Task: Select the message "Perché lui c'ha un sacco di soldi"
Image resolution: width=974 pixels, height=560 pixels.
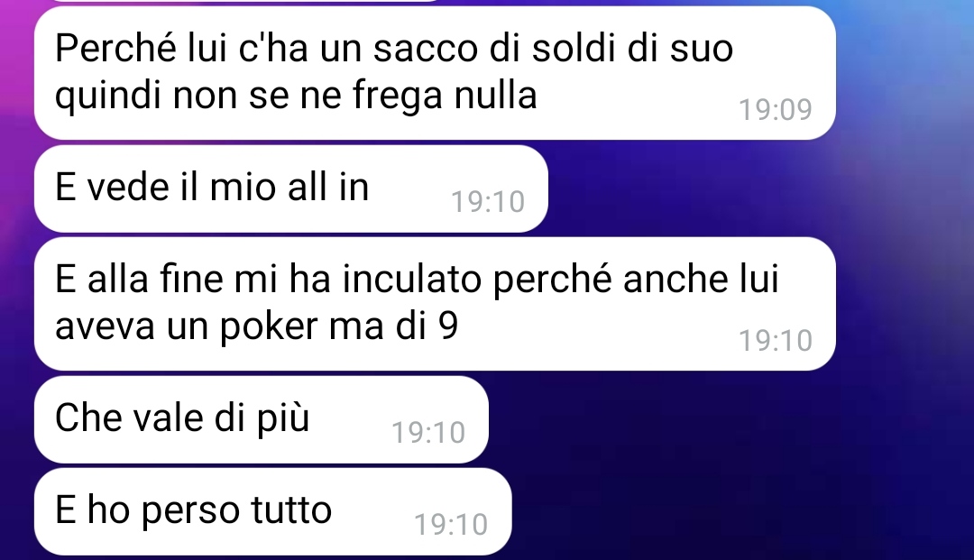Action: (x=435, y=73)
